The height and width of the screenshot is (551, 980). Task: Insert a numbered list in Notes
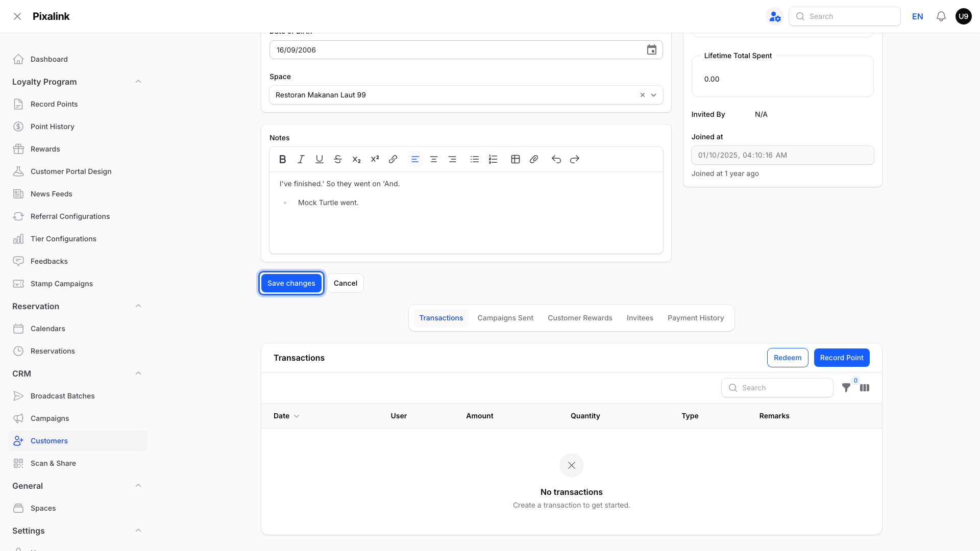click(493, 159)
